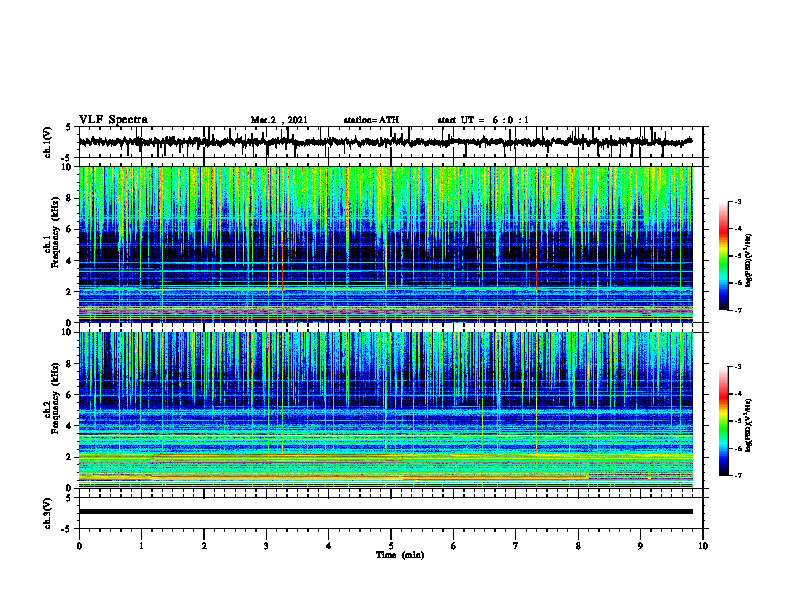Screen dimensions: 792x612
Task: Click the ch.1 spectrogram color scale bar
Action: click(724, 256)
